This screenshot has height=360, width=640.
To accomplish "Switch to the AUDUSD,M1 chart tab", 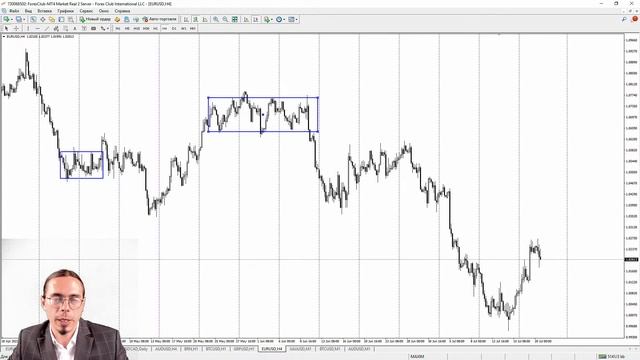I will [x=359, y=349].
